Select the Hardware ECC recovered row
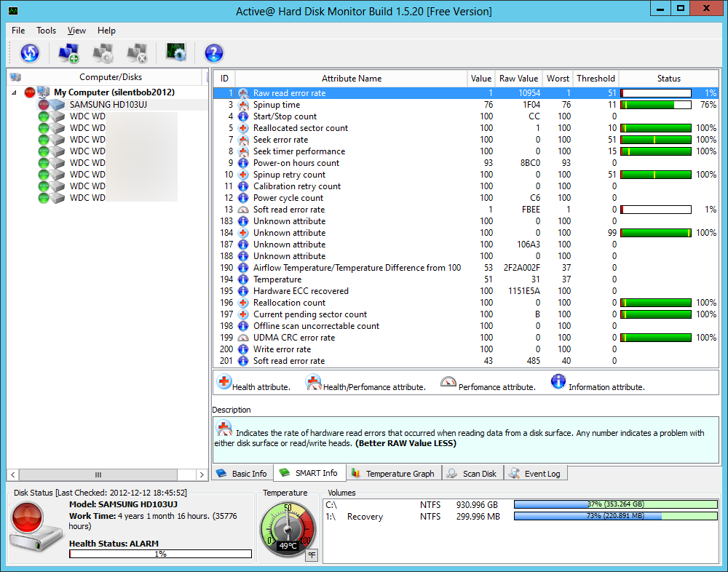Image resolution: width=728 pixels, height=572 pixels. 466,291
